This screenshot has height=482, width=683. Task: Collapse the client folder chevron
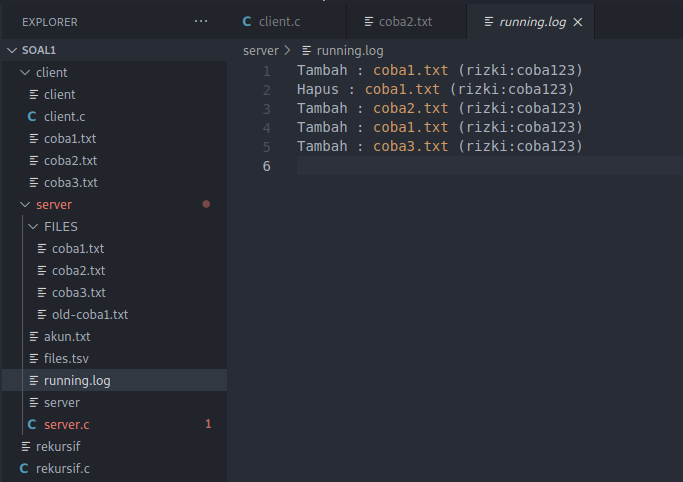[x=25, y=73]
